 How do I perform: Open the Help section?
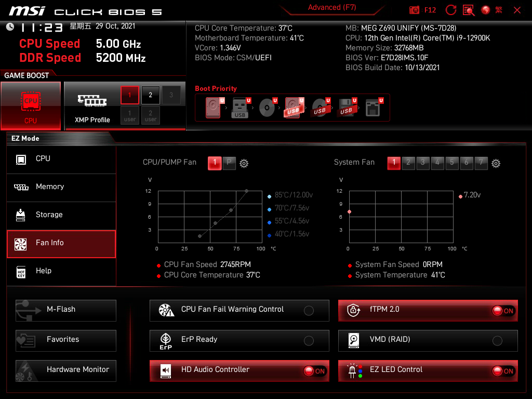point(61,271)
